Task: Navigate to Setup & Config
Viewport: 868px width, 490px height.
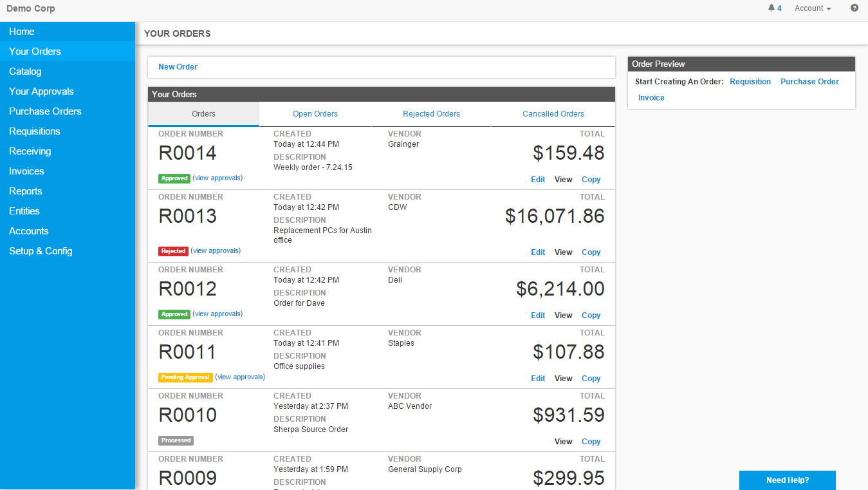Action: pos(41,251)
